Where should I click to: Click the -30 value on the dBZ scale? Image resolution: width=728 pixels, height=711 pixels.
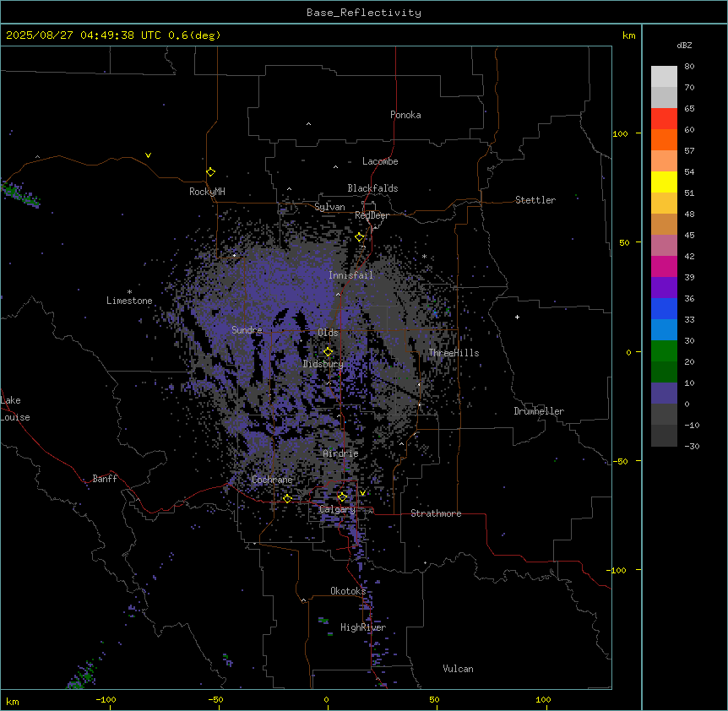(x=692, y=446)
